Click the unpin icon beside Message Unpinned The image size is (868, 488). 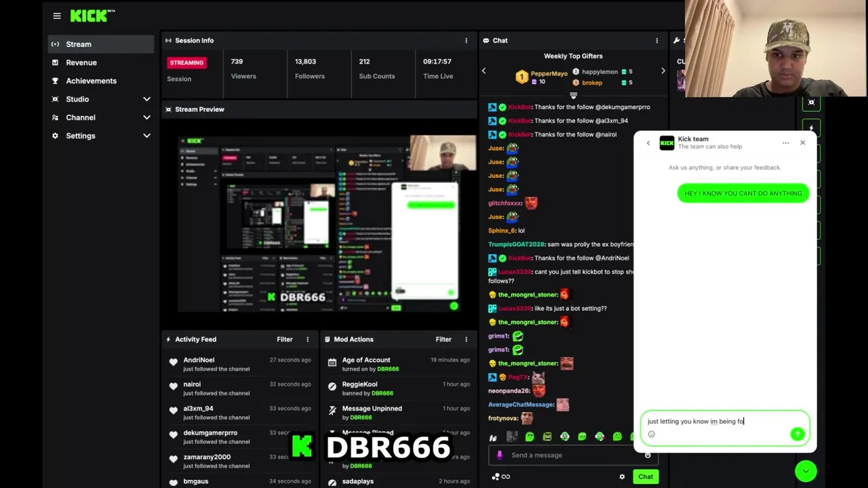pos(332,411)
